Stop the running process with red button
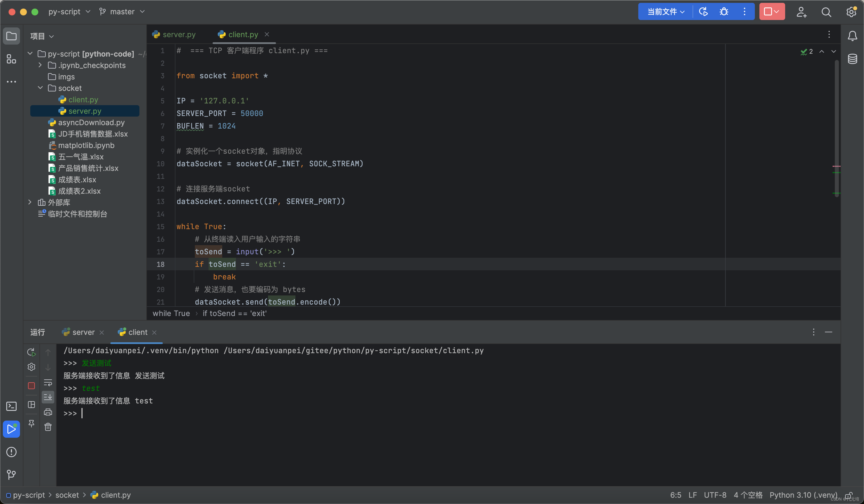 (768, 12)
